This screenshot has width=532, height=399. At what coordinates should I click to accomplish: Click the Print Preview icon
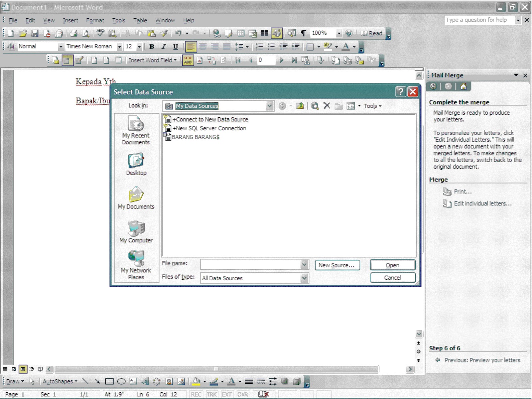tap(85, 33)
